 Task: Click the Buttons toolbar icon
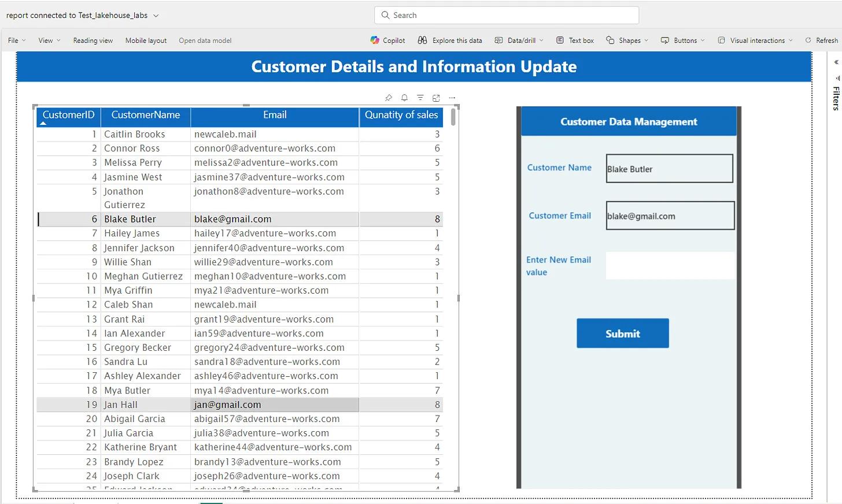665,40
